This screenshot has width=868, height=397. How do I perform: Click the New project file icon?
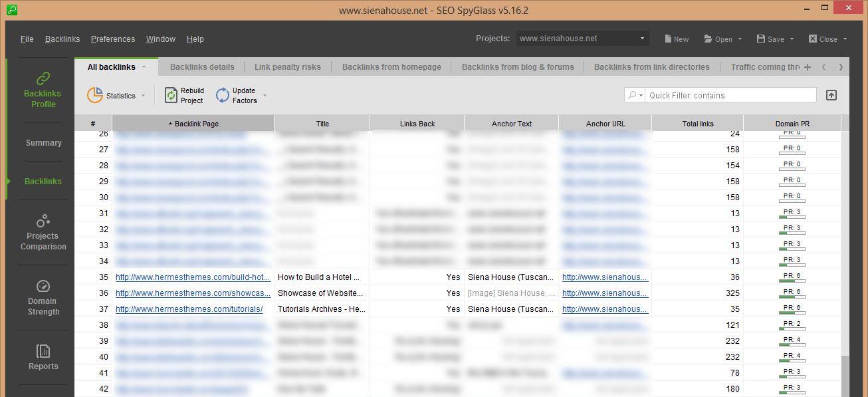[x=669, y=39]
